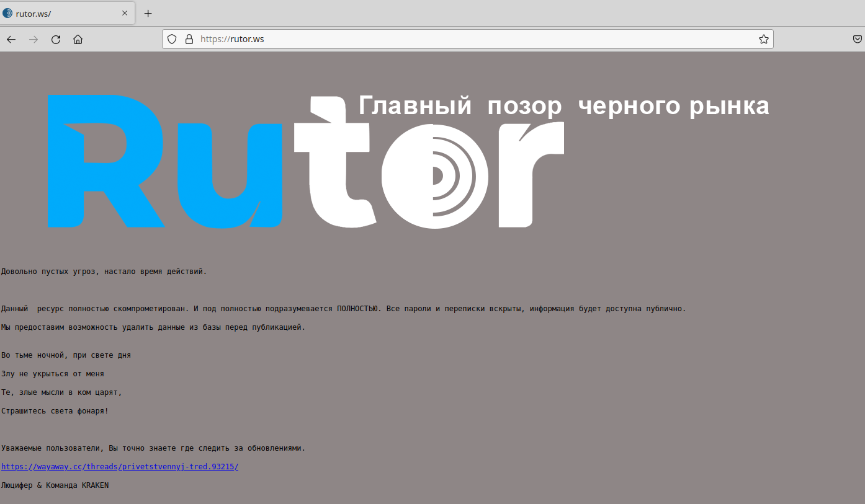The image size is (865, 504).
Task: Click the line 'Страшитесь света фонаря!'
Action: (55, 411)
